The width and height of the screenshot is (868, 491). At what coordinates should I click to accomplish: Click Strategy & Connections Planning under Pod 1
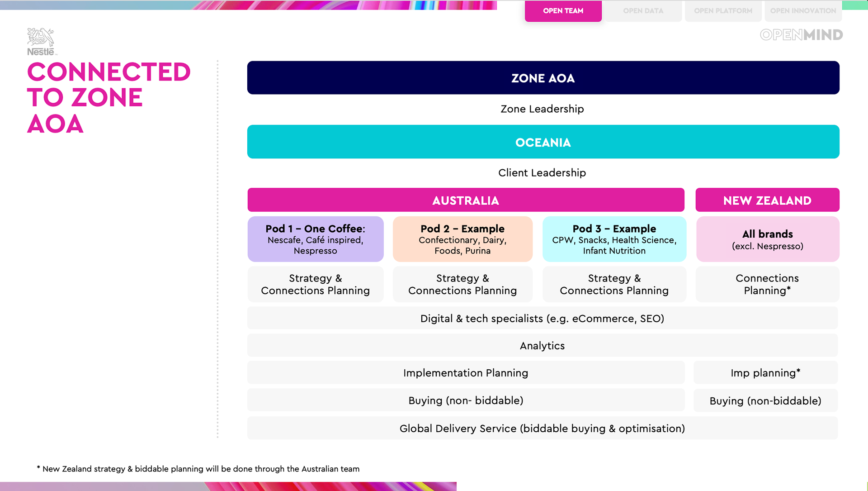click(316, 284)
